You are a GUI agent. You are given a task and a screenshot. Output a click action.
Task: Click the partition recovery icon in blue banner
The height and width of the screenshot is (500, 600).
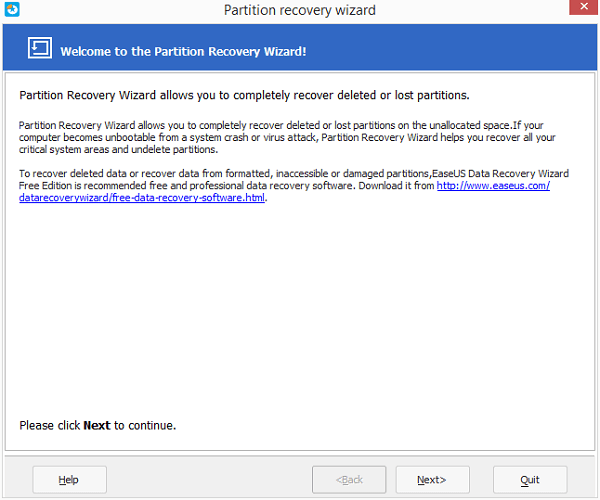pos(40,48)
